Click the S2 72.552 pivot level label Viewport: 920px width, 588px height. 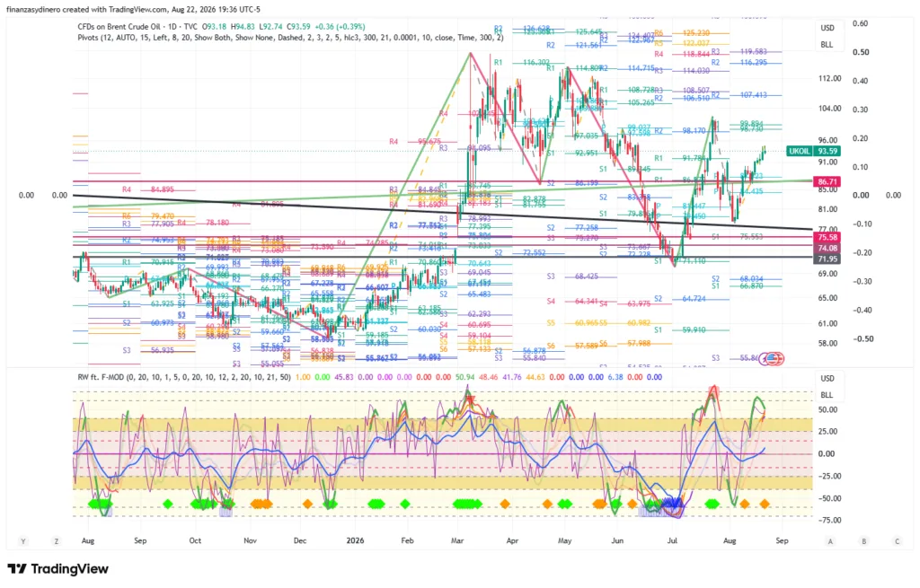(522, 252)
